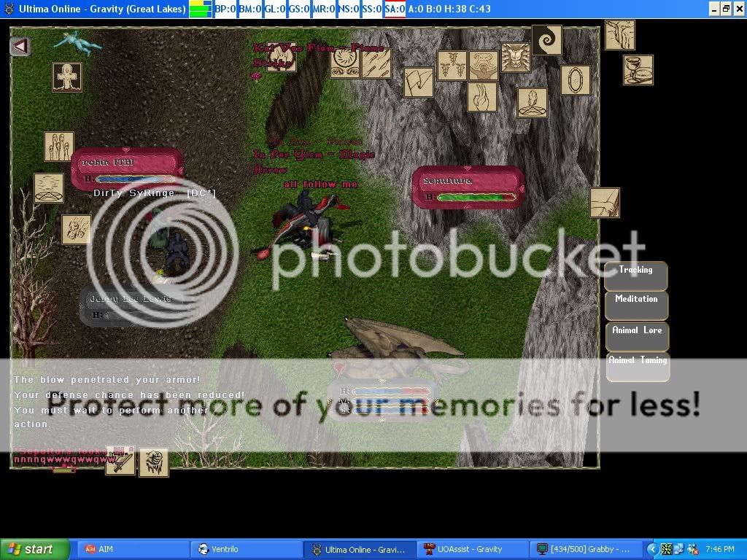This screenshot has width=747, height=560.
Task: Click the three caduceus staffs spell icon
Action: pyautogui.click(x=452, y=66)
